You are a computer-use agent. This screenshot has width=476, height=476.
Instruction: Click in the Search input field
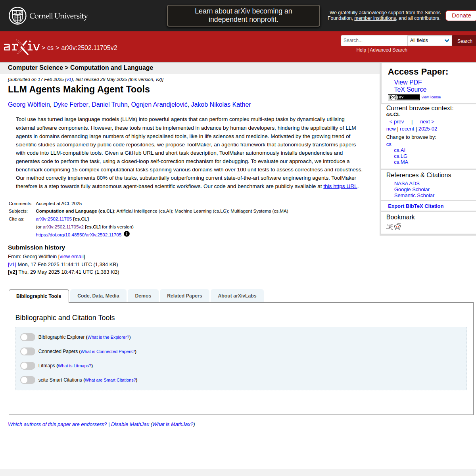374,40
